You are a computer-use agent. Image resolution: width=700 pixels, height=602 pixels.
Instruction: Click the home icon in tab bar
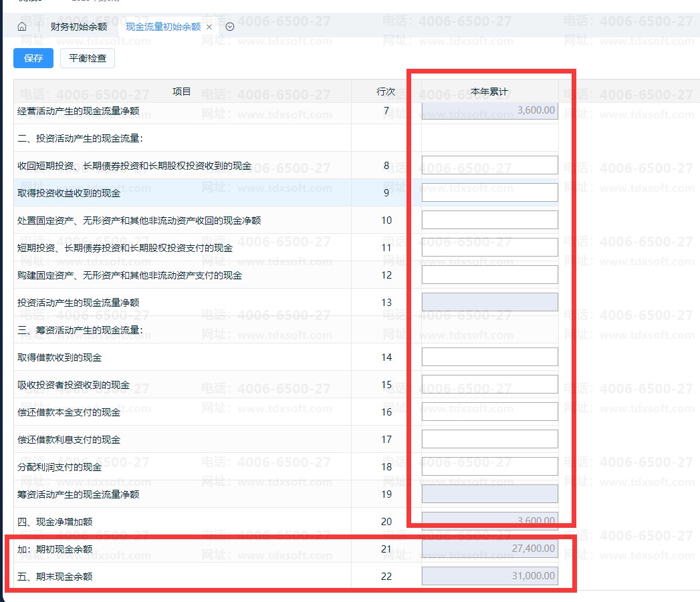click(22, 27)
